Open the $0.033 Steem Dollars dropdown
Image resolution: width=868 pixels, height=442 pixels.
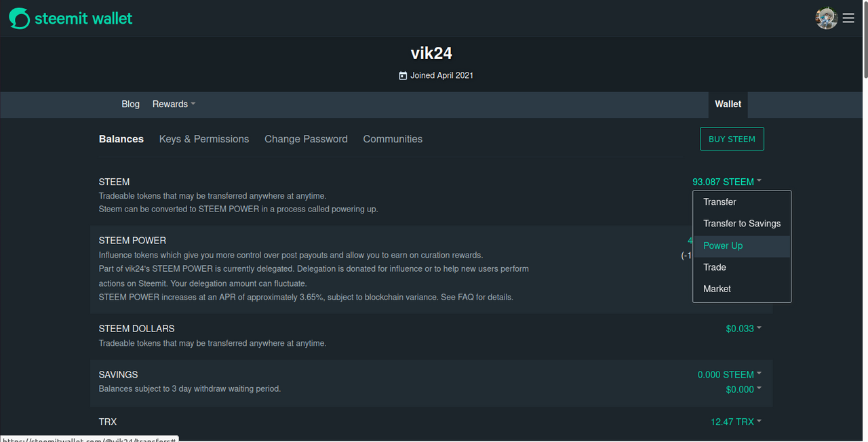click(x=744, y=328)
